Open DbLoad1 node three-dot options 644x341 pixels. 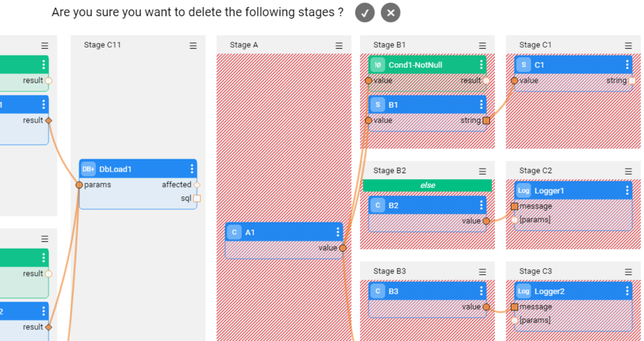(x=192, y=169)
